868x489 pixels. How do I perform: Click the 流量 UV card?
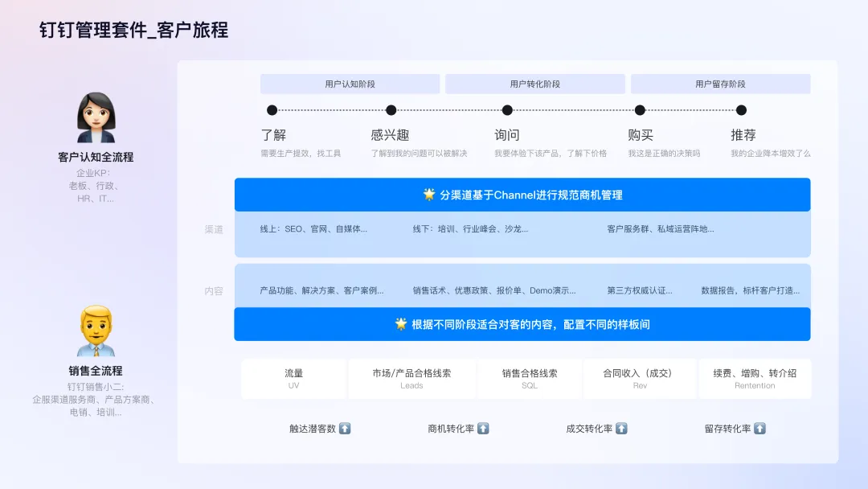tap(294, 379)
